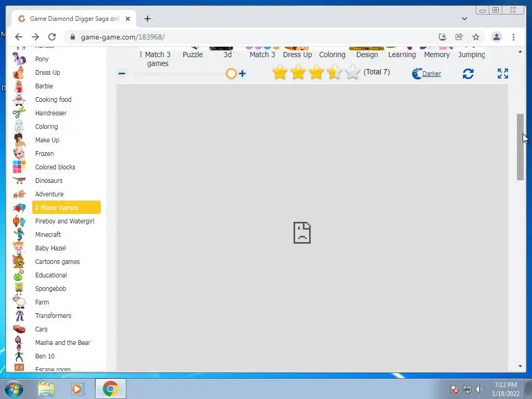Click the scrollbar down arrow at the bottom
Screen dimensions: 532x399
tap(520, 366)
